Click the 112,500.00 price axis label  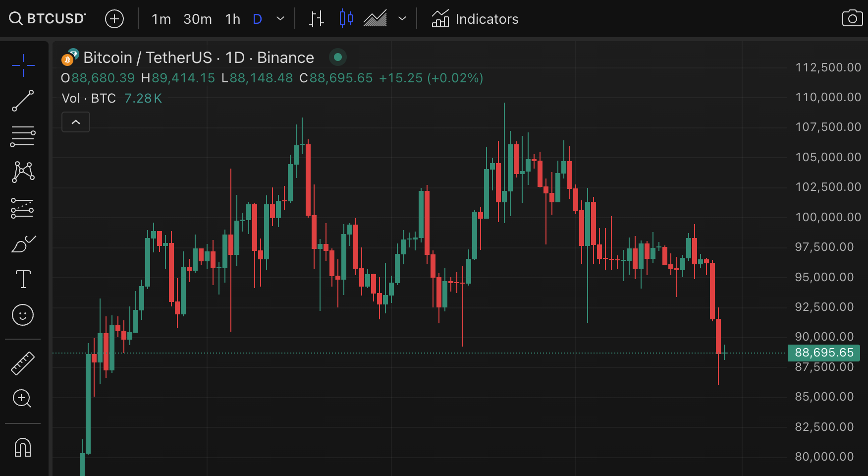tap(828, 67)
